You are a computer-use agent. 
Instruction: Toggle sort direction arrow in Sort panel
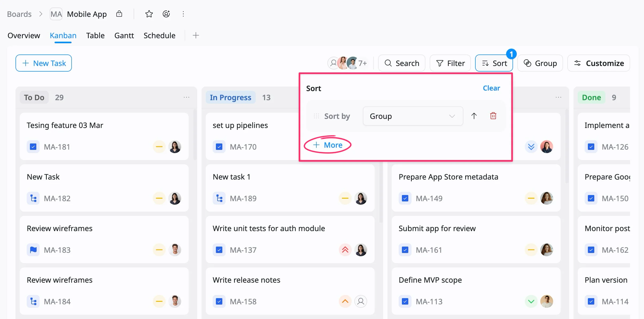[474, 116]
